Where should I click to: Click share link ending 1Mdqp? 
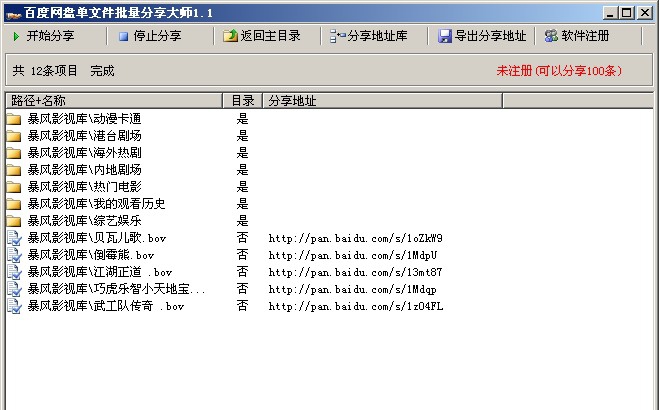[x=352, y=289]
